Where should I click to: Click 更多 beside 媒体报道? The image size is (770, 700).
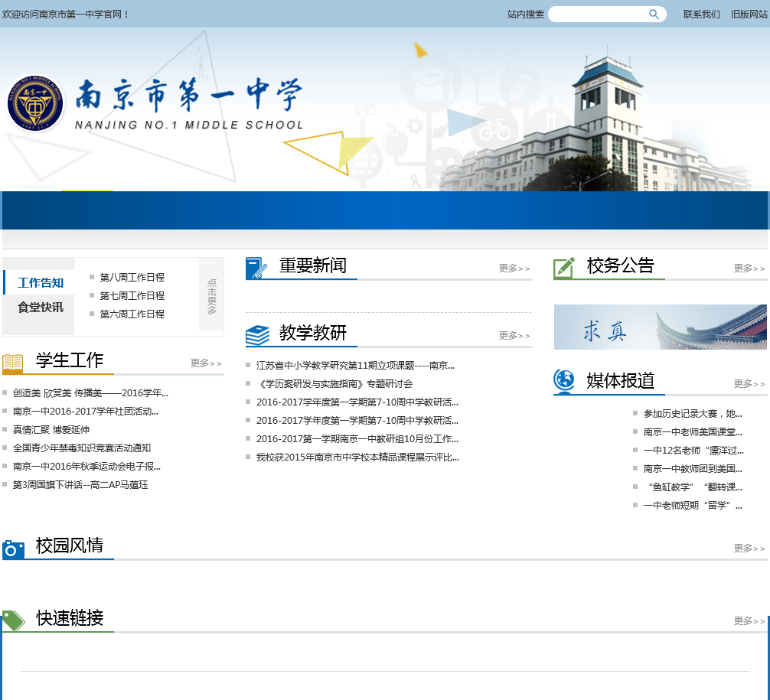click(749, 383)
